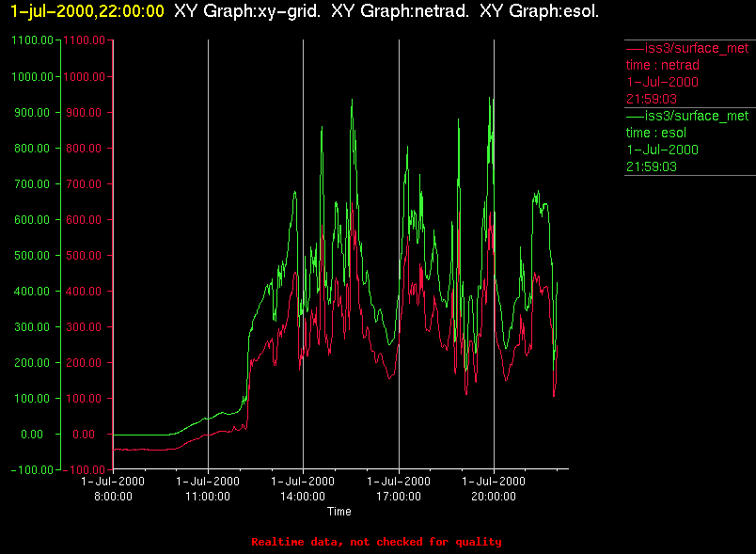756x554 pixels.
Task: Click the green 'time : esol' legend line
Action: pos(655,133)
